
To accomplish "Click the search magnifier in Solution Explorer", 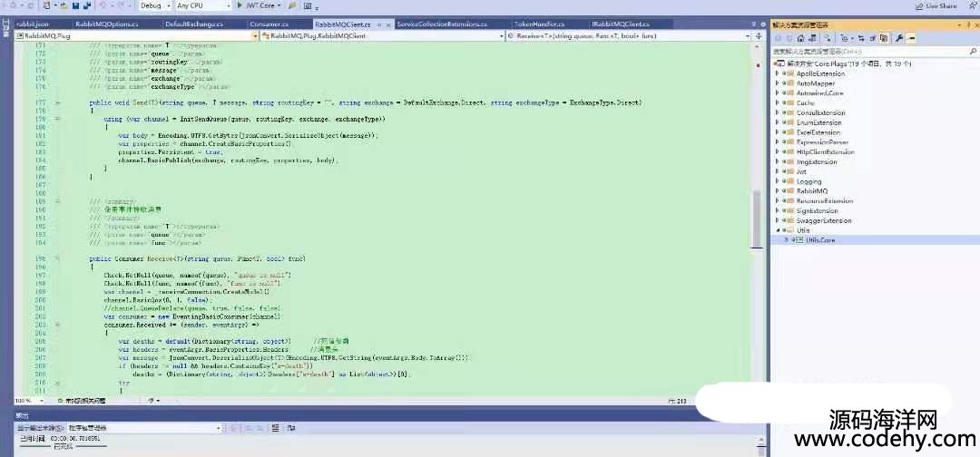I will [973, 52].
